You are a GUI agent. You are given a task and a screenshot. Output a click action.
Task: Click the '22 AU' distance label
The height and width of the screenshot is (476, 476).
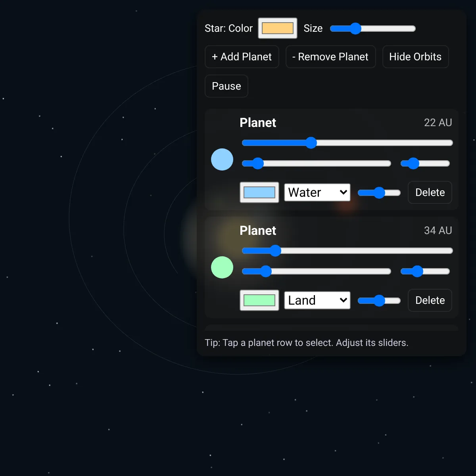click(x=438, y=123)
